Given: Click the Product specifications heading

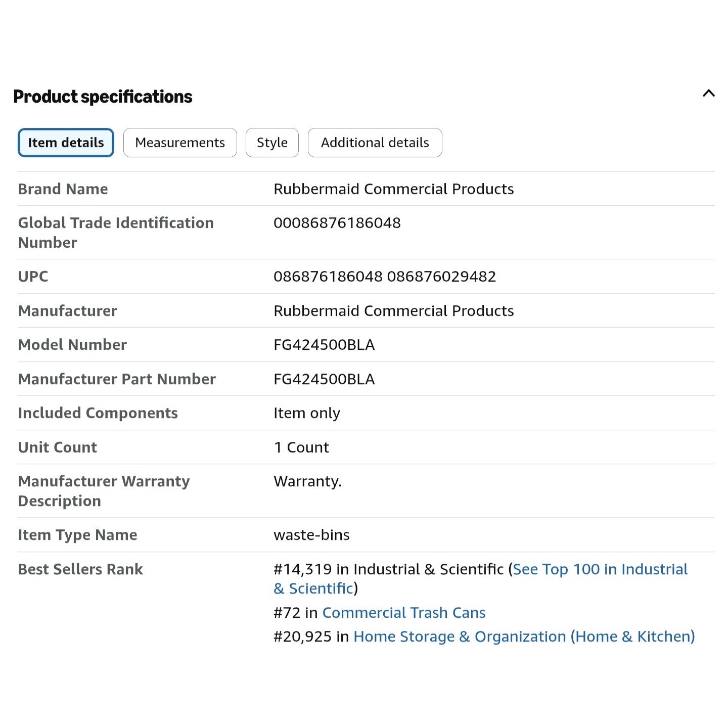Looking at the screenshot, I should (x=103, y=97).
